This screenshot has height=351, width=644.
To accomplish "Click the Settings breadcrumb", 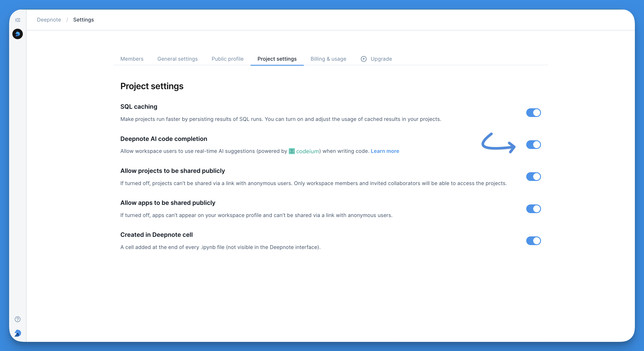I will coord(83,20).
